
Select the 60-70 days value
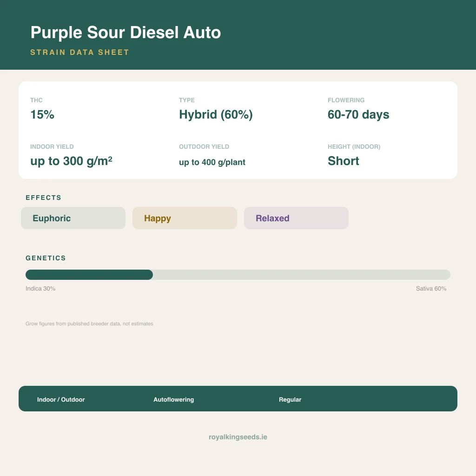click(x=358, y=115)
